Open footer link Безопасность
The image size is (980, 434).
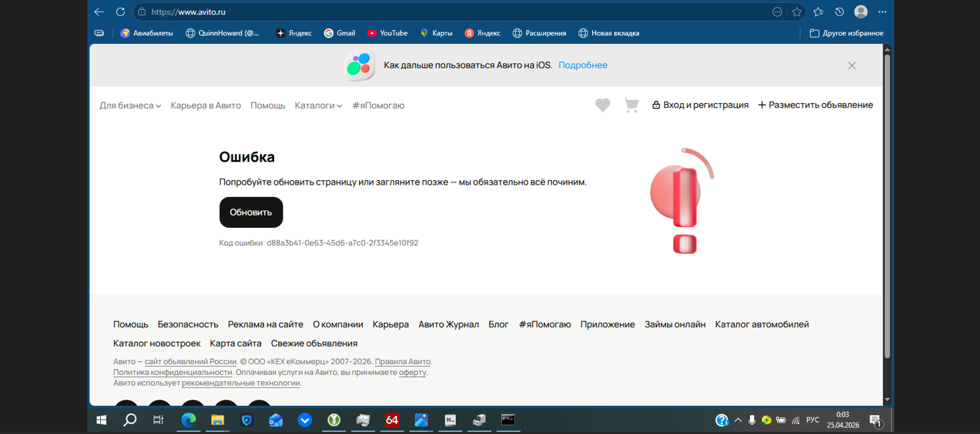188,324
